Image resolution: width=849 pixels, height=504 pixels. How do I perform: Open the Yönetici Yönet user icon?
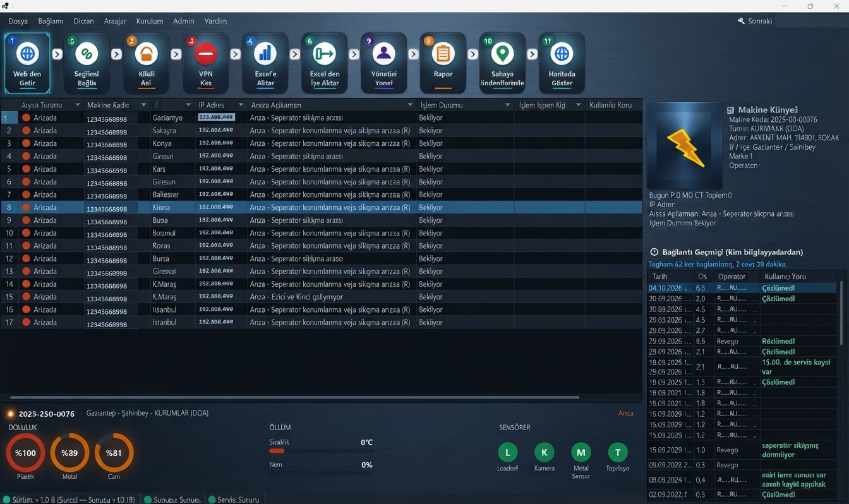(383, 54)
